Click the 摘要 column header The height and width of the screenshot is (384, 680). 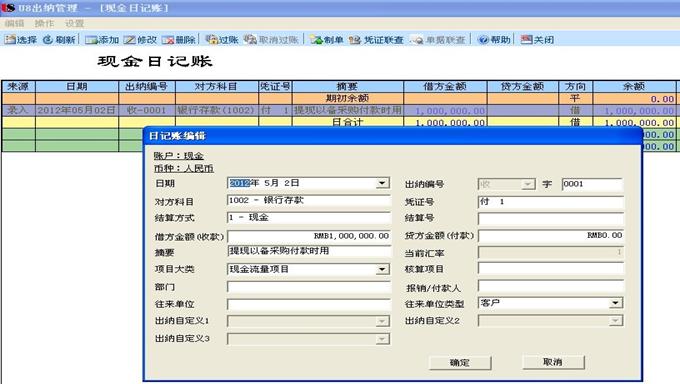tap(348, 86)
